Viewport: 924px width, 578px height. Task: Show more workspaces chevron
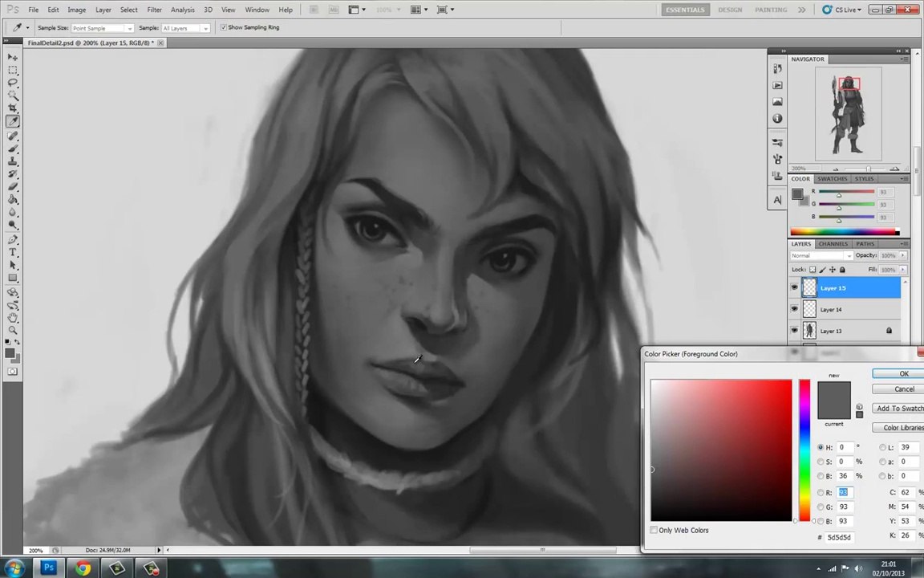pos(801,10)
